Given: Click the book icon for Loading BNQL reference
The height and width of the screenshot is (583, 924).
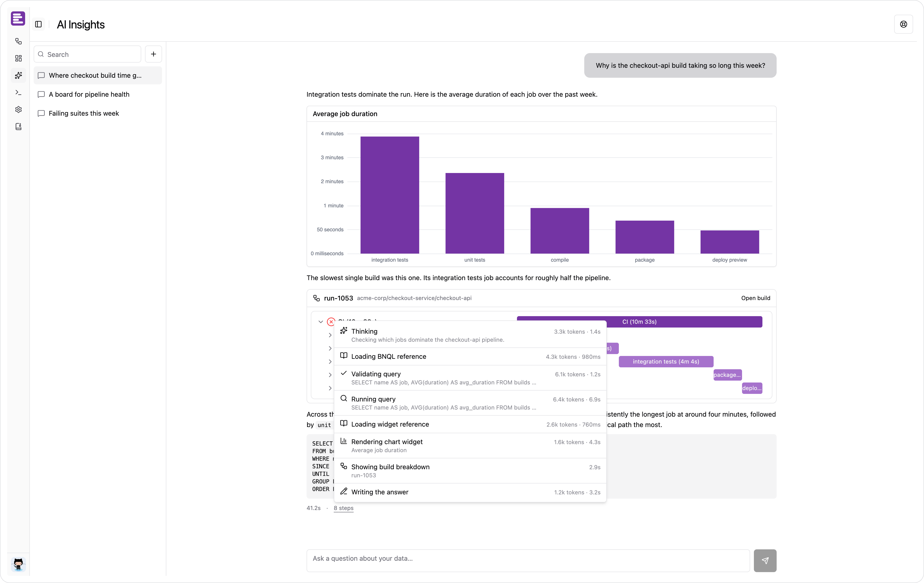Looking at the screenshot, I should click(344, 356).
